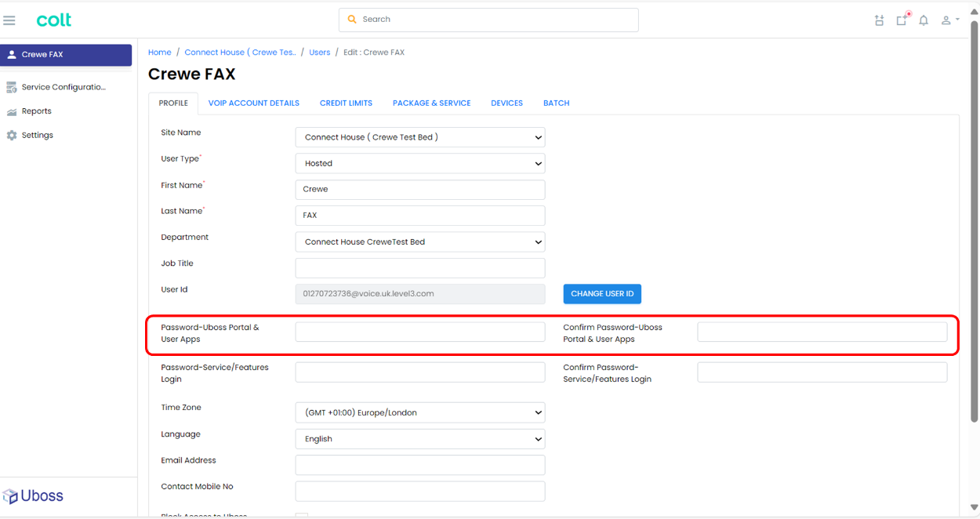Open the user account menu icon

click(949, 20)
